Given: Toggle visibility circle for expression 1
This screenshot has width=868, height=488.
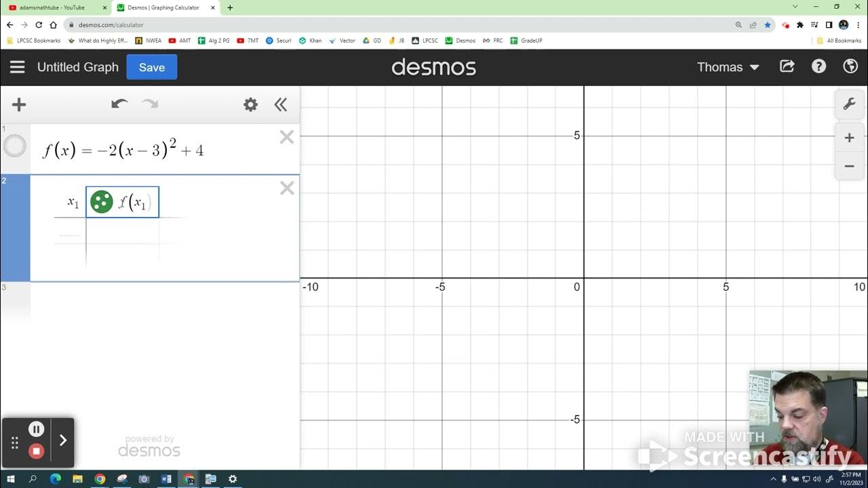Looking at the screenshot, I should (x=15, y=146).
